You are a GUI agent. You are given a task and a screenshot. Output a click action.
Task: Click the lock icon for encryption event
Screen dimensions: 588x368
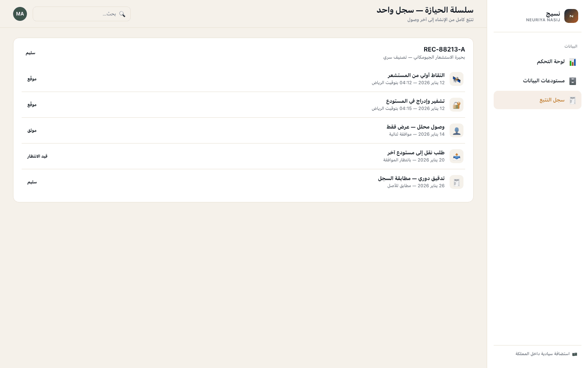pyautogui.click(x=457, y=105)
